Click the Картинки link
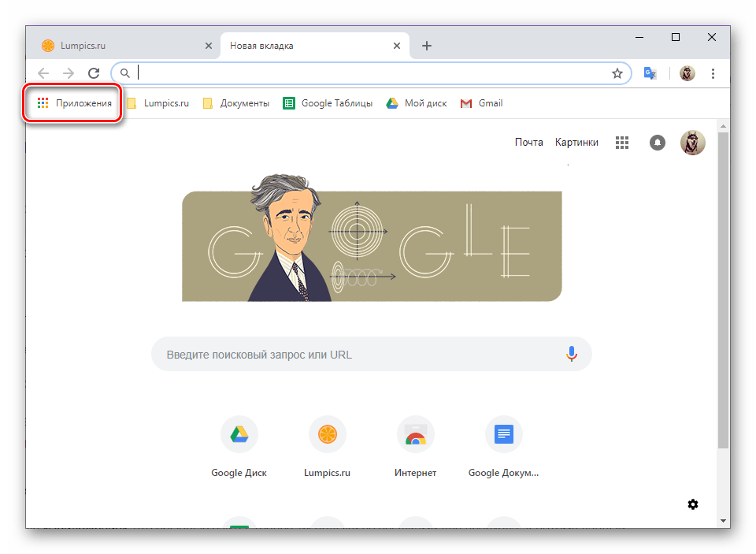Image resolution: width=756 pixels, height=554 pixels. click(x=576, y=143)
